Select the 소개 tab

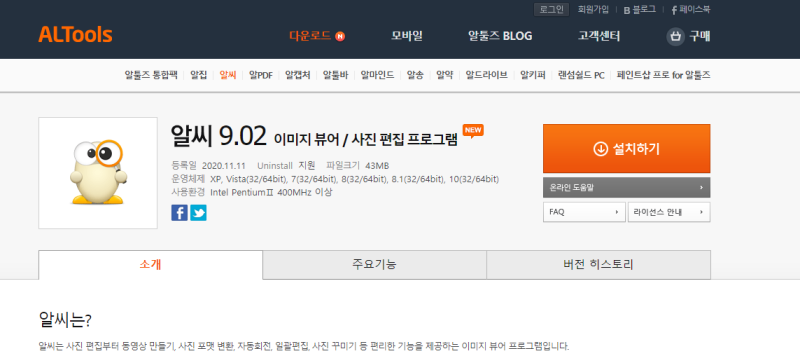tap(151, 264)
